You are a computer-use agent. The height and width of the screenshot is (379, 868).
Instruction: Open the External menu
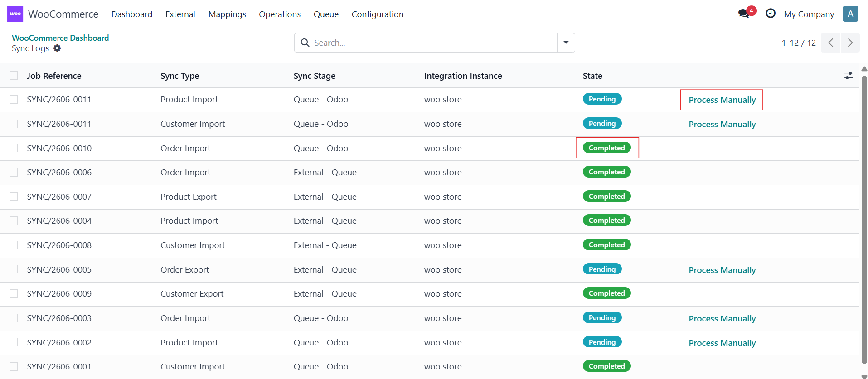[x=180, y=14]
